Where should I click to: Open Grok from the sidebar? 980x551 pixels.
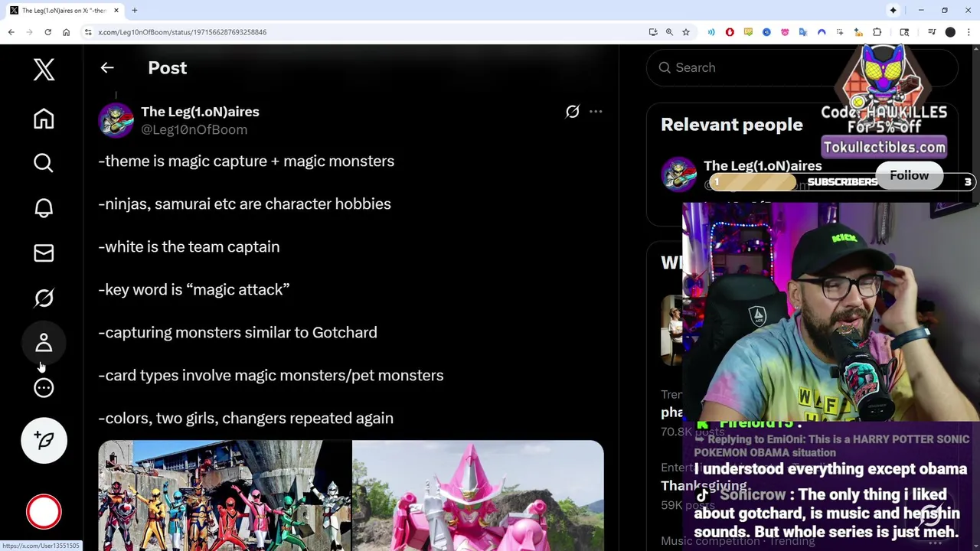click(44, 298)
